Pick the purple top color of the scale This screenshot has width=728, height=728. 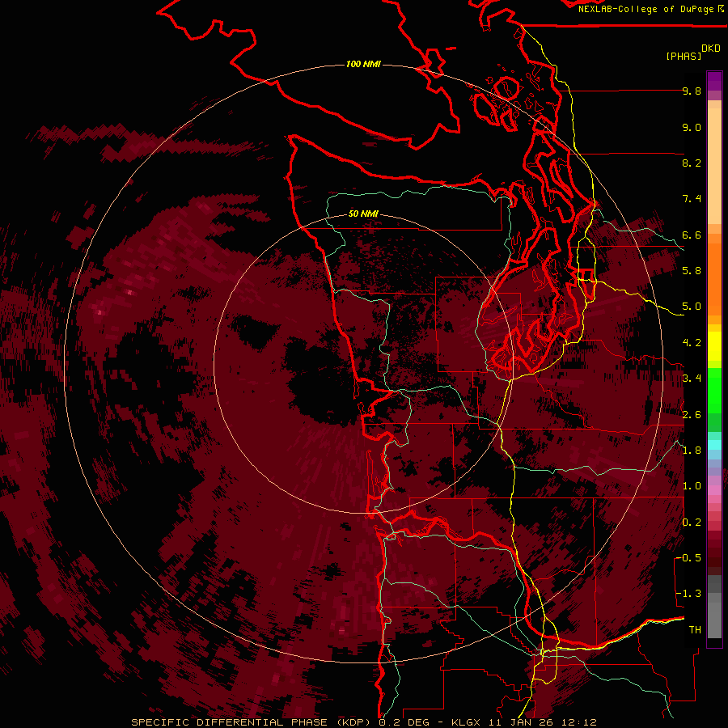click(714, 81)
